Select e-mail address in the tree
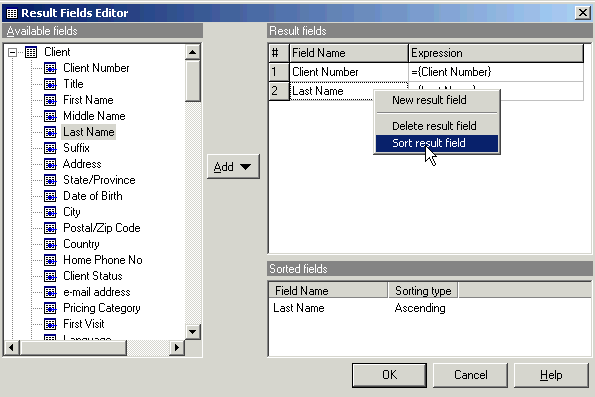The height and width of the screenshot is (397, 595). (97, 292)
